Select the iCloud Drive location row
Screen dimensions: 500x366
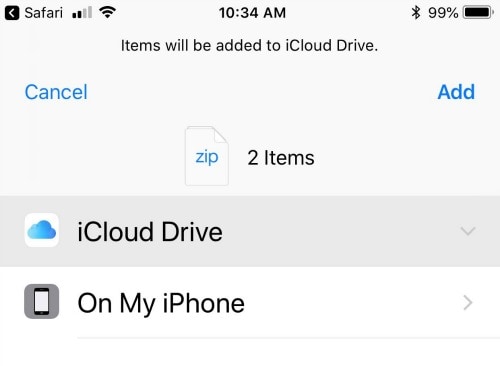point(250,231)
